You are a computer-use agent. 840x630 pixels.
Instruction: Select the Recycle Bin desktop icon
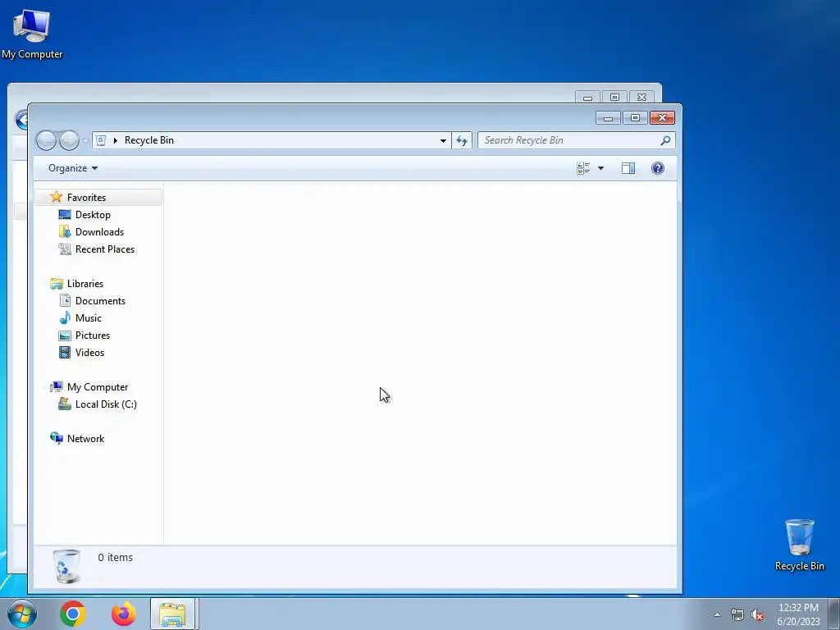[799, 545]
